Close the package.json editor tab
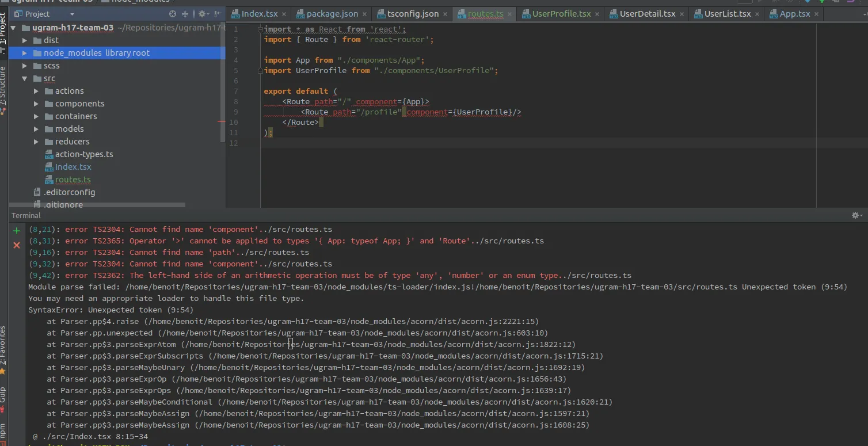The height and width of the screenshot is (446, 868). point(365,14)
